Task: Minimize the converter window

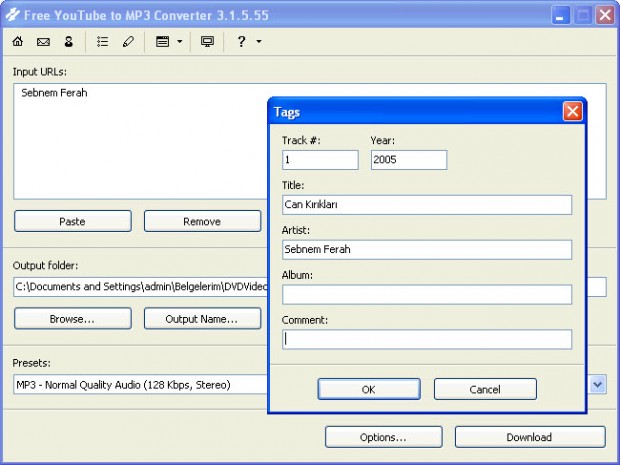Action: tap(560, 15)
